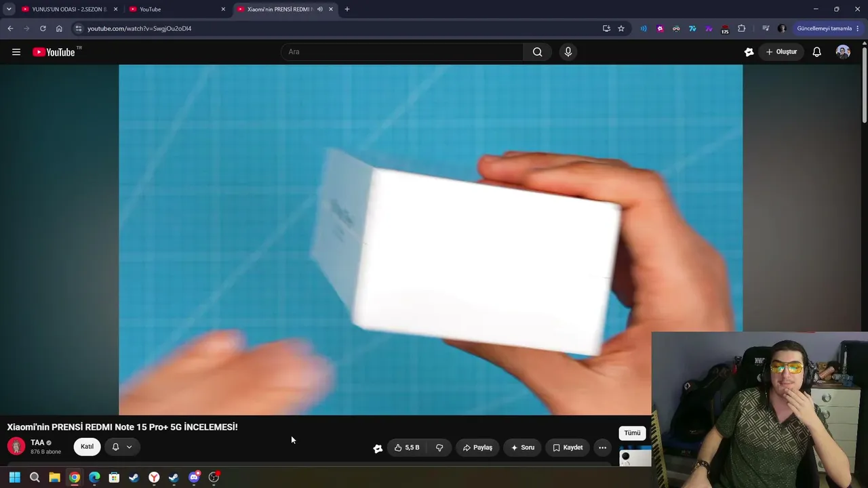868x488 pixels.
Task: Click the YouTube search magnifier button
Action: point(537,52)
